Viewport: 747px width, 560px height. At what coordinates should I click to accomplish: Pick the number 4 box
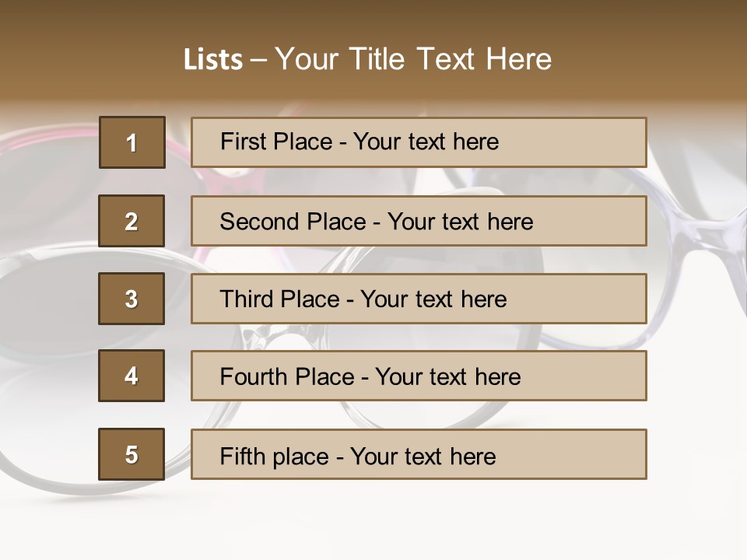pos(132,376)
